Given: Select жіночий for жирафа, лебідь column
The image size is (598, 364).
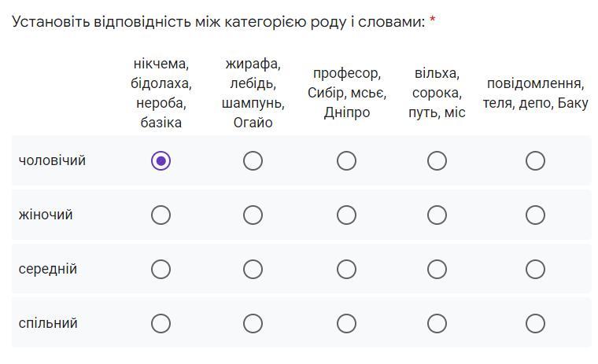Looking at the screenshot, I should [x=253, y=215].
